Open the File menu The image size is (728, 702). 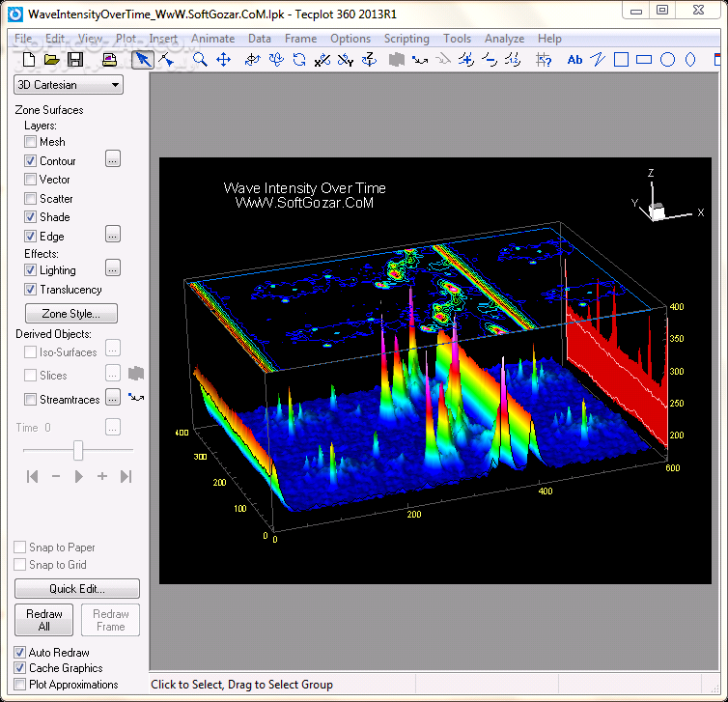(x=23, y=39)
